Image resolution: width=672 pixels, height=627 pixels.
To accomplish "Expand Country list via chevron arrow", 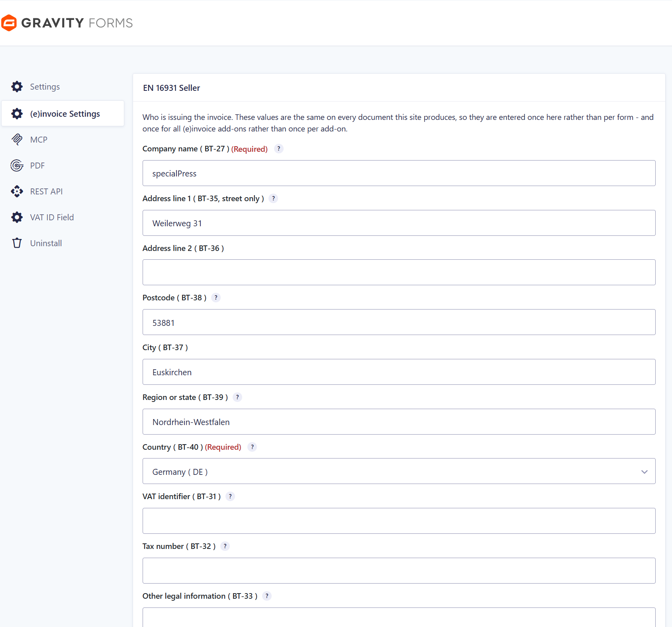I will coord(645,472).
